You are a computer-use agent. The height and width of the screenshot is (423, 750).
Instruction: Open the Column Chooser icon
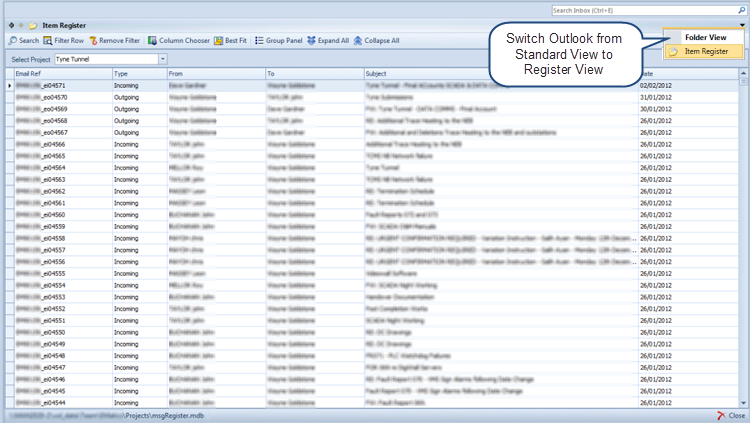152,41
